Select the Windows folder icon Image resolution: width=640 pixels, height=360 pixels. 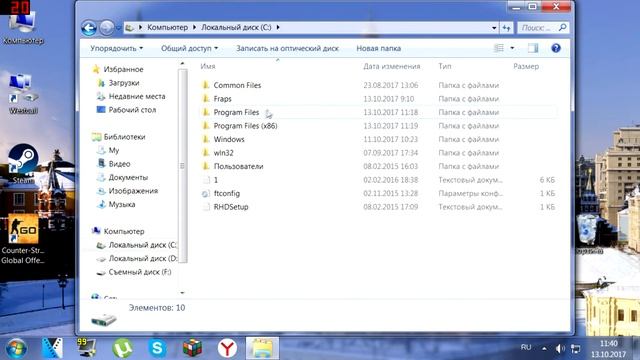(206, 139)
